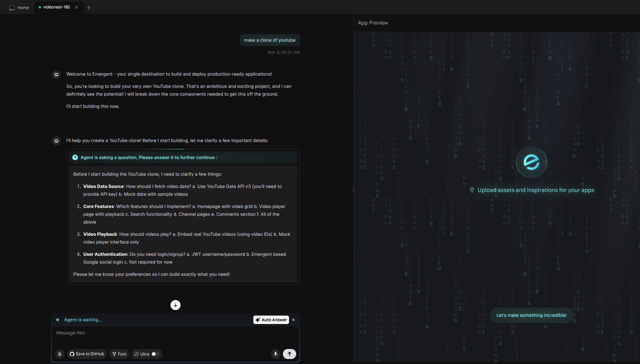
Task: Click the scroll-to-bottom down arrow button
Action: coord(175,305)
